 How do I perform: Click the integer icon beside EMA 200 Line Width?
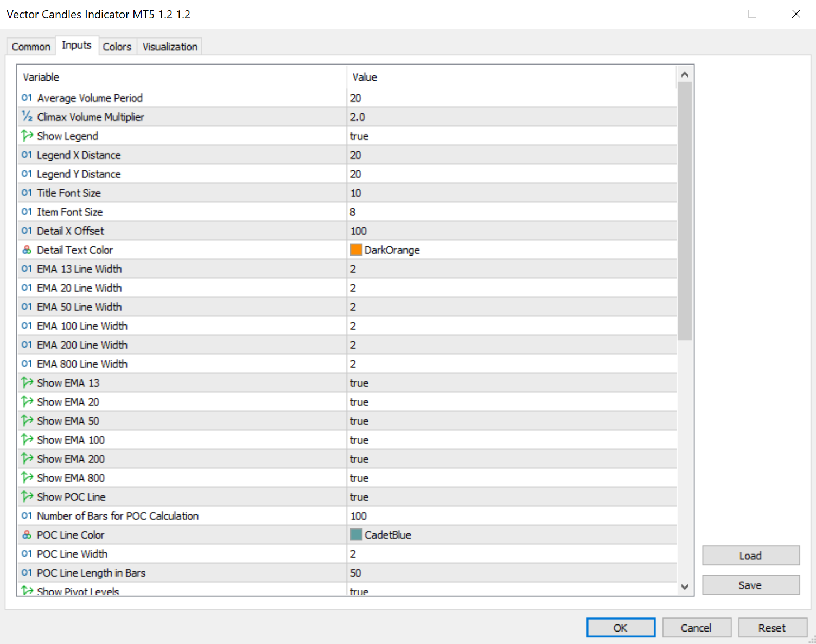[27, 345]
